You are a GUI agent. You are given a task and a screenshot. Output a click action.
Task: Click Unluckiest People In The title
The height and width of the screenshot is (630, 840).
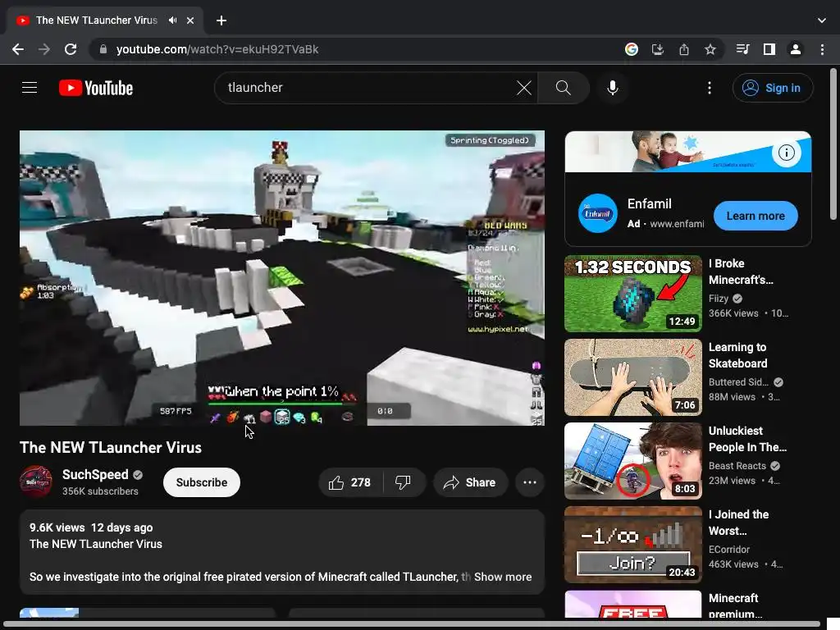pos(747,439)
